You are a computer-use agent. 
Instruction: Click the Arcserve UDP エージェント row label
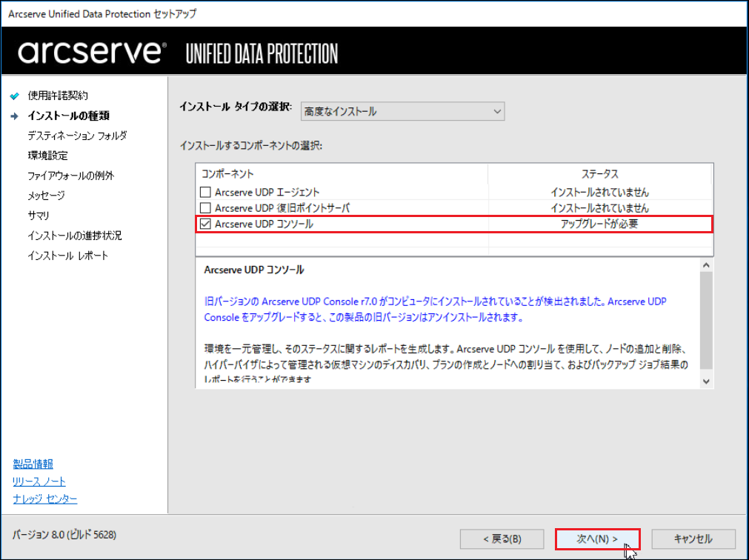click(x=267, y=192)
